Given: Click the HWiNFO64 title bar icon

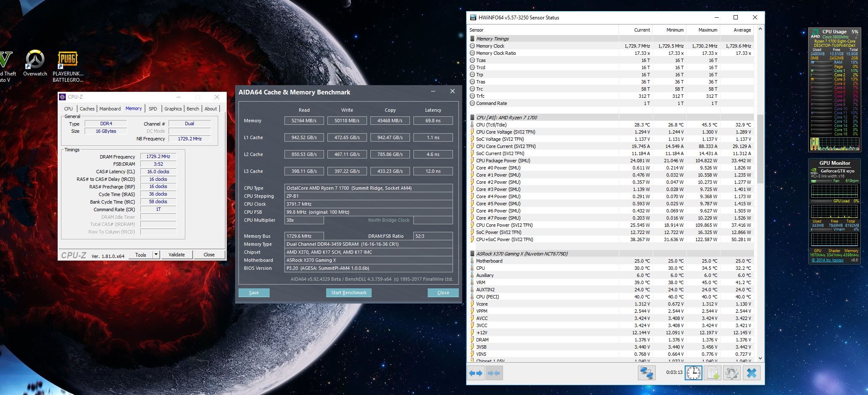Looking at the screenshot, I should [x=473, y=18].
